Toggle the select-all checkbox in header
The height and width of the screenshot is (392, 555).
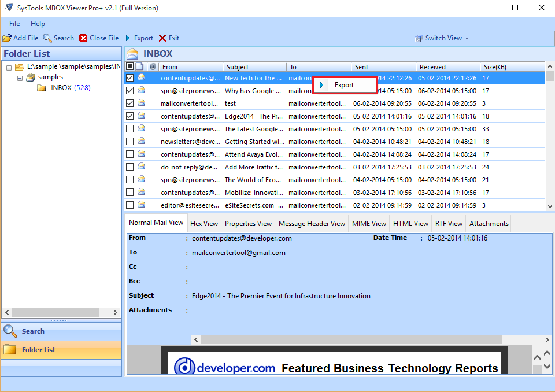pyautogui.click(x=130, y=66)
